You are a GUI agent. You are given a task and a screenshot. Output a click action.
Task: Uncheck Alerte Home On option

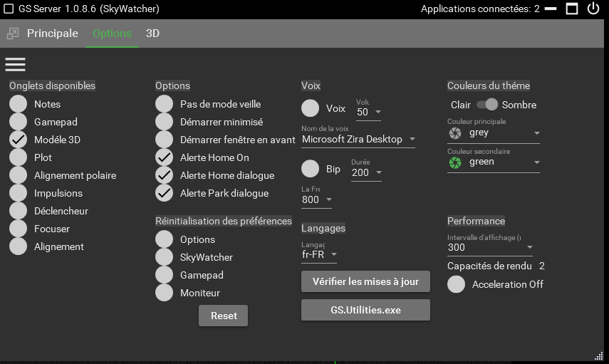pos(165,157)
